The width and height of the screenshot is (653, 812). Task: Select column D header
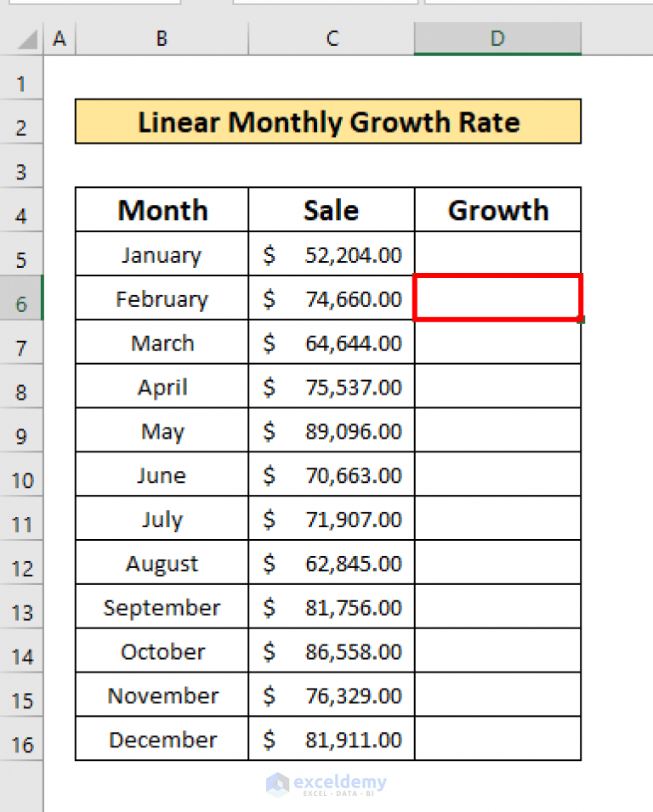[x=497, y=38]
